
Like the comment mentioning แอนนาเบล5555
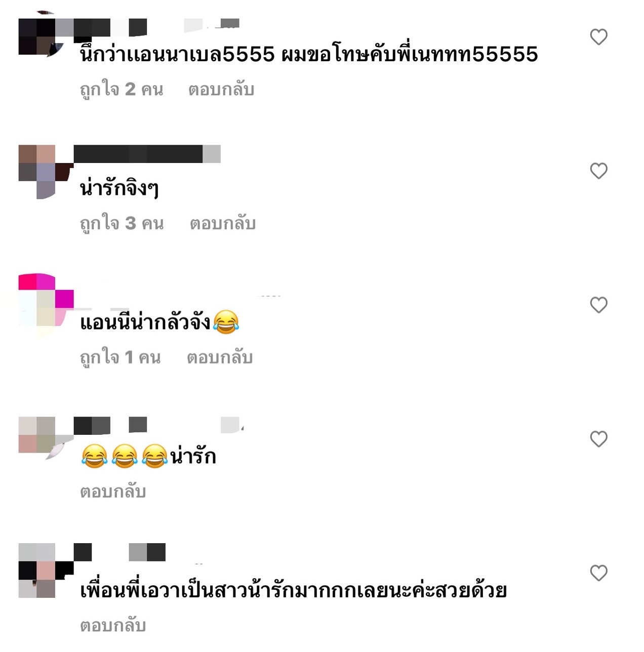point(598,37)
